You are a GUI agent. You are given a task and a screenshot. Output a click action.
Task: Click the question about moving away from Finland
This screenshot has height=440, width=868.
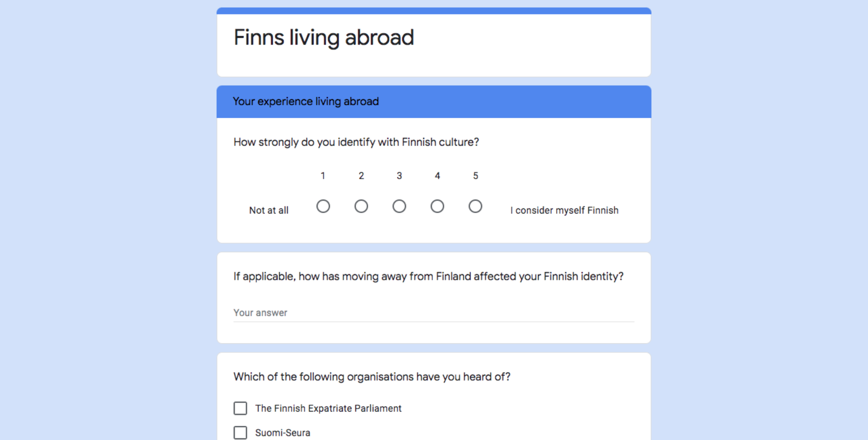(x=428, y=276)
